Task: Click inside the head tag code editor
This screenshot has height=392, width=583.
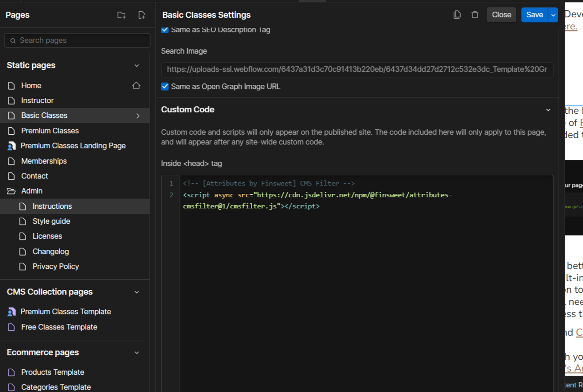Action: pyautogui.click(x=364, y=280)
